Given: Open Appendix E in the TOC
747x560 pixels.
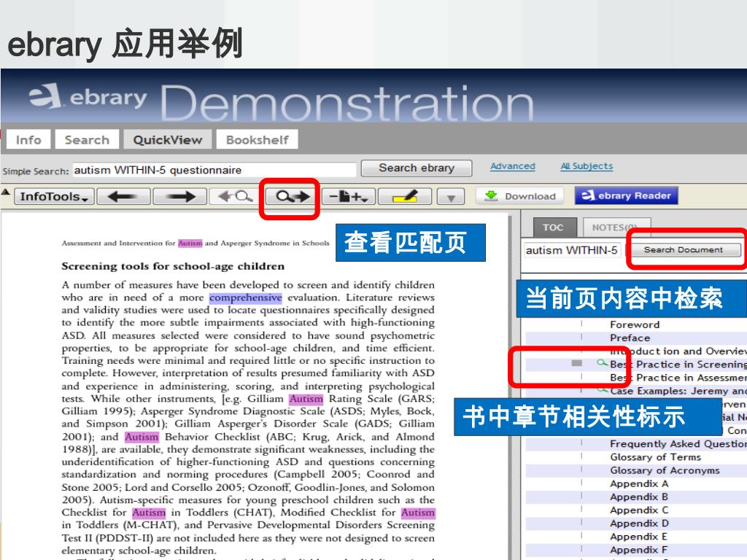Looking at the screenshot, I should [x=639, y=537].
